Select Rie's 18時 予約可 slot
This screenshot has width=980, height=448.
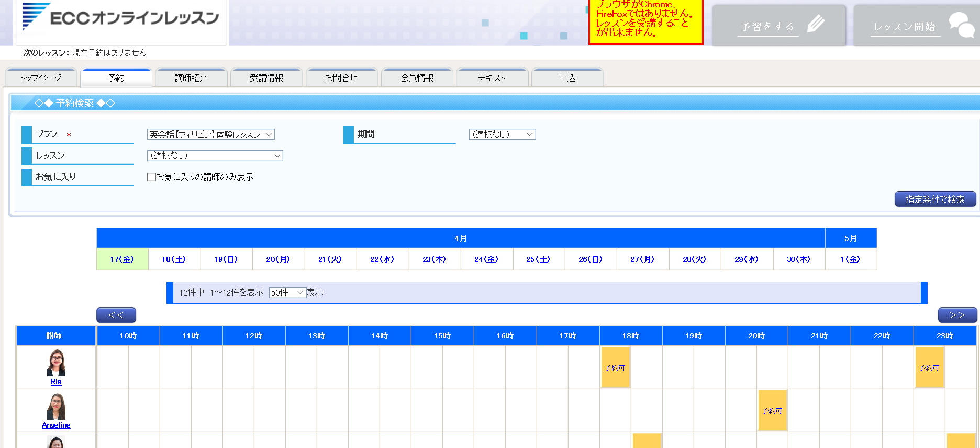615,368
